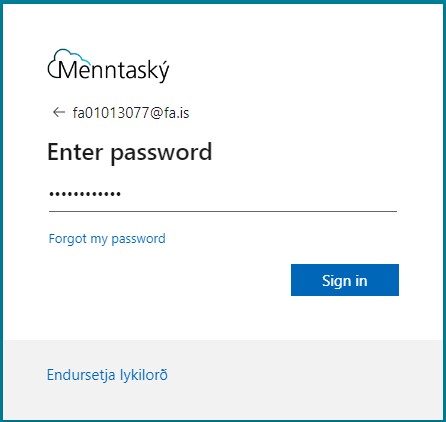Click the ý letter in Menntaský logo
This screenshot has height=422, width=446.
coord(163,71)
